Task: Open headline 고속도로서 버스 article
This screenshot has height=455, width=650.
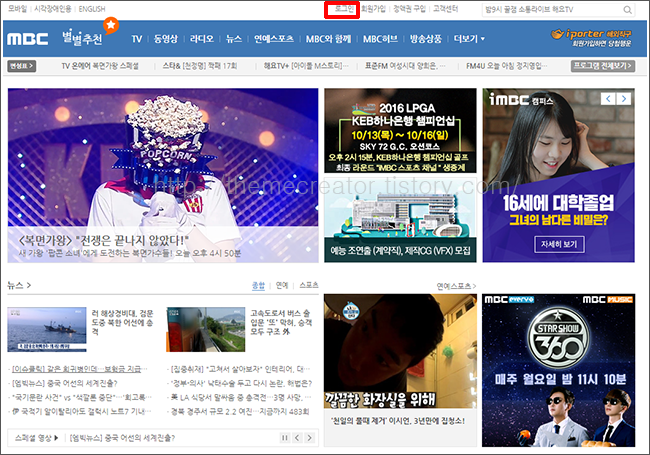Action: point(281,322)
